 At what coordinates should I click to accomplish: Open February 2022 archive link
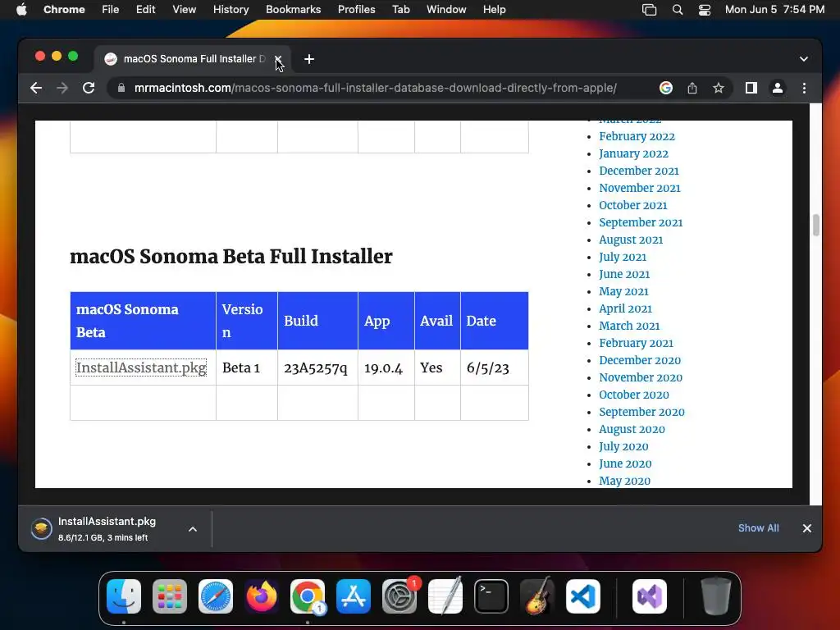(637, 136)
